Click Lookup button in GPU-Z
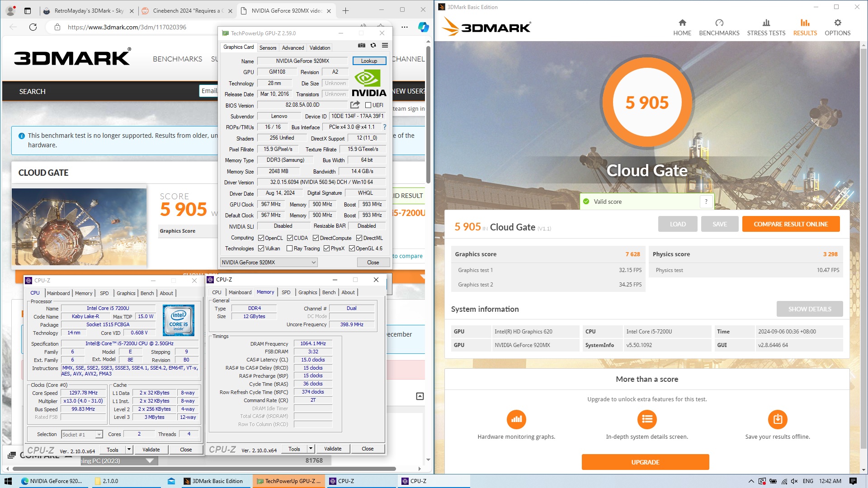Viewport: 868px width, 488px height. click(x=369, y=61)
